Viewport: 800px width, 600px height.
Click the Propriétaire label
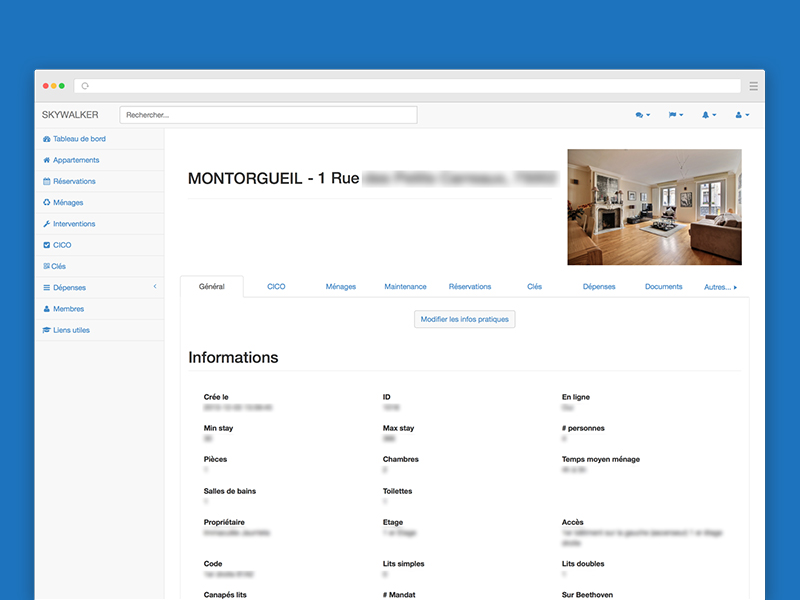[224, 522]
